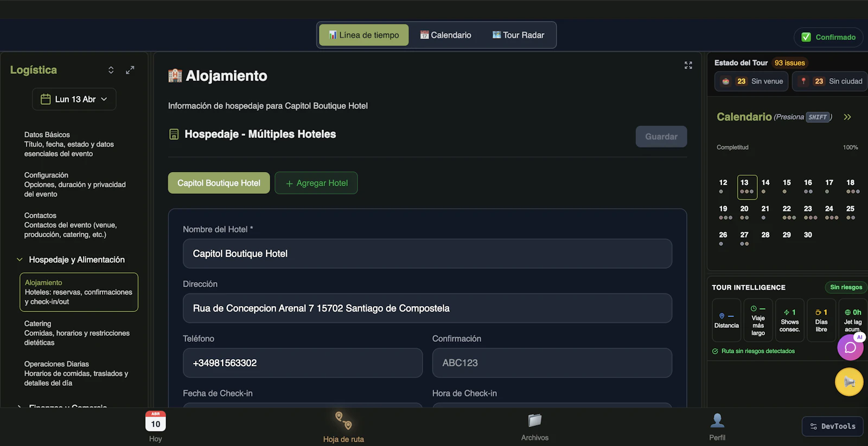Select calendar day 26
Viewport: 868px width, 446px height.
coord(723,239)
